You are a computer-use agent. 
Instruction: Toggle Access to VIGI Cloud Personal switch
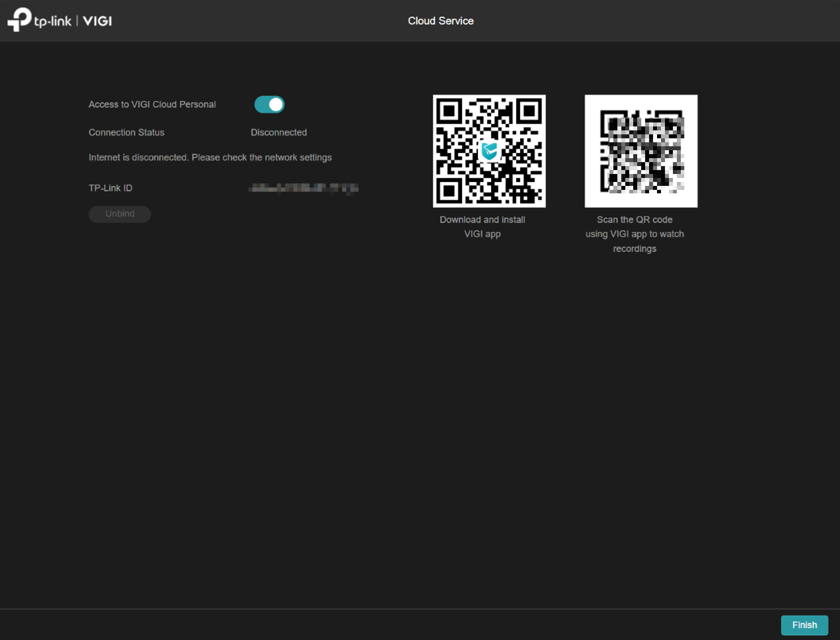click(x=269, y=105)
